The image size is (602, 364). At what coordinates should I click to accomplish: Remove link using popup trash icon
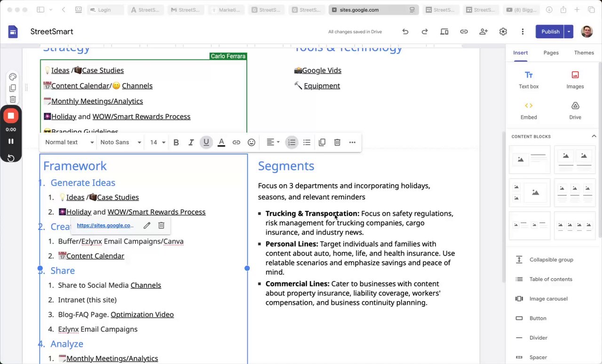(x=161, y=225)
